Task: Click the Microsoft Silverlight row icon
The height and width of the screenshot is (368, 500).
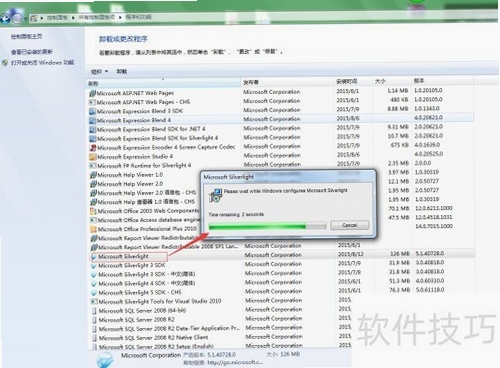Action: tap(94, 257)
